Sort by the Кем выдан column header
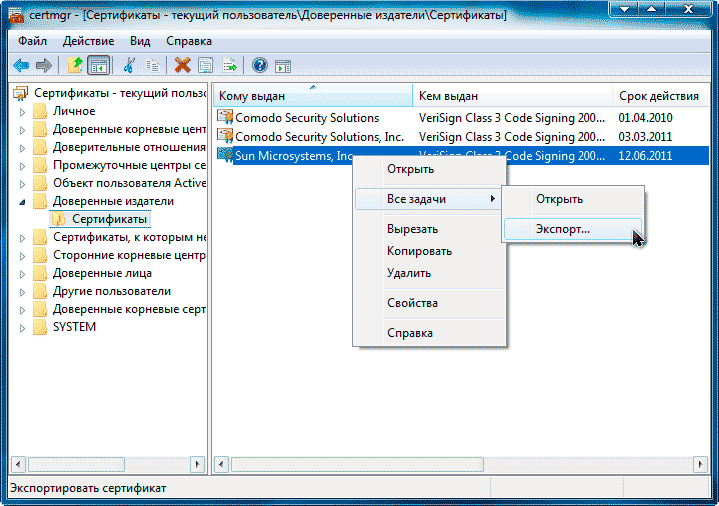Image resolution: width=719 pixels, height=506 pixels. coord(512,95)
